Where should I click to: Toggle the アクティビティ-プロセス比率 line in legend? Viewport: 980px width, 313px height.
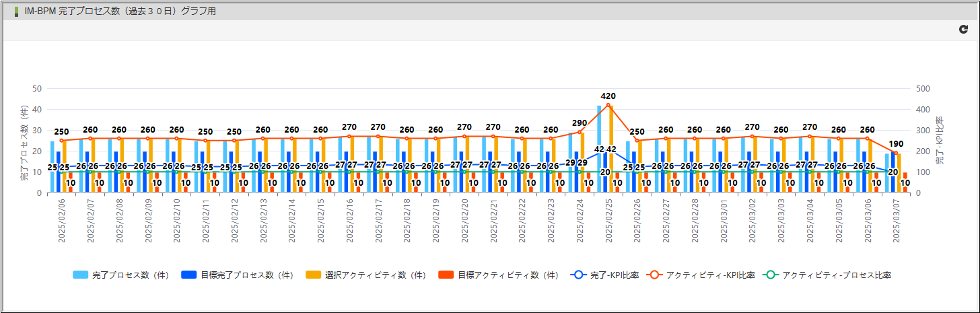pyautogui.click(x=829, y=275)
